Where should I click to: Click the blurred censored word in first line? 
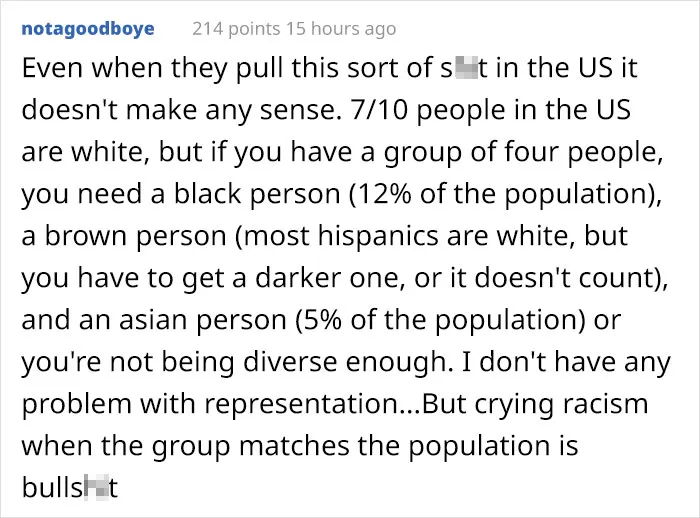(x=463, y=68)
